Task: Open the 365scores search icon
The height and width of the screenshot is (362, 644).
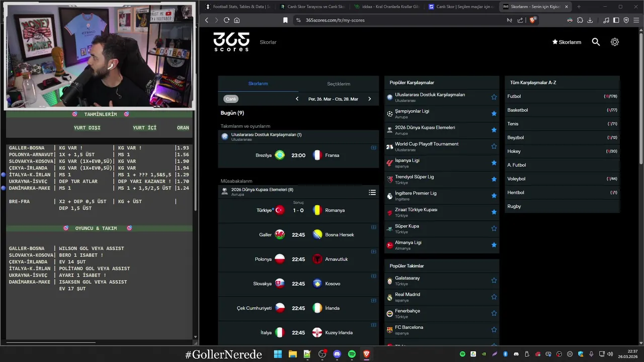Action: [596, 42]
